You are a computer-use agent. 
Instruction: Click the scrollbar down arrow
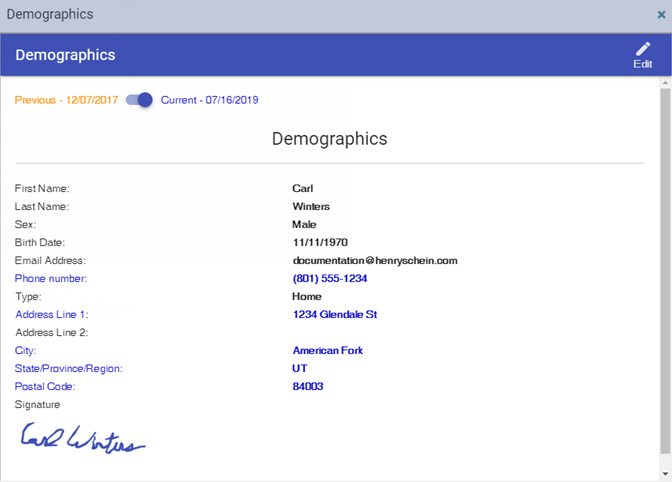[x=665, y=472]
